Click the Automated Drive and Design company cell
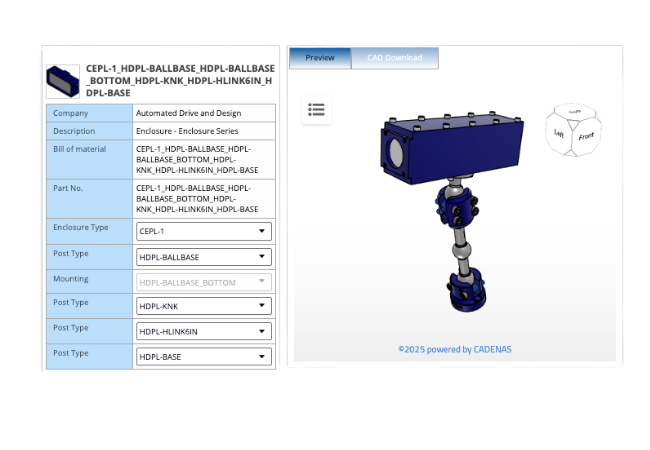The width and height of the screenshot is (650, 450). (188, 113)
